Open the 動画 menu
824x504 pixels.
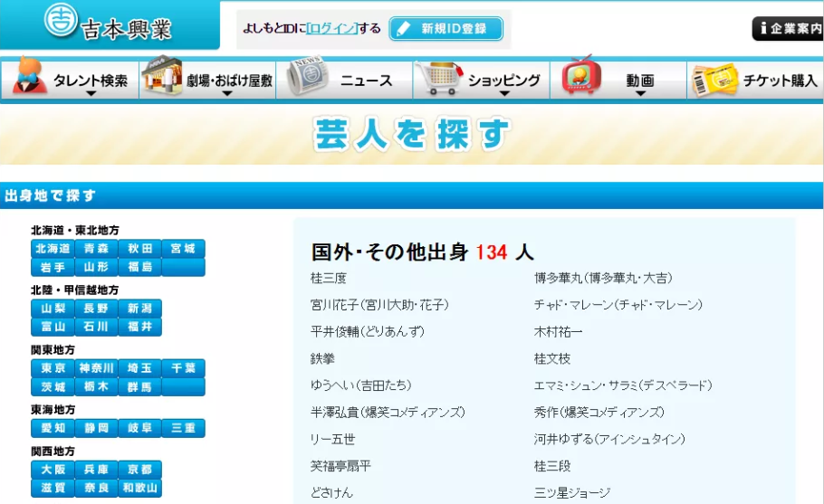tap(618, 80)
